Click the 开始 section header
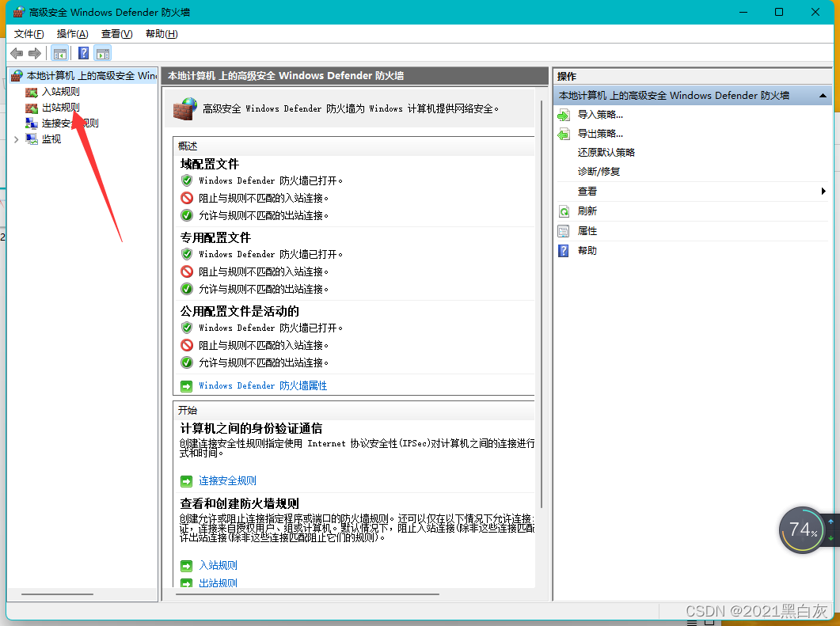This screenshot has height=626, width=840. [188, 411]
